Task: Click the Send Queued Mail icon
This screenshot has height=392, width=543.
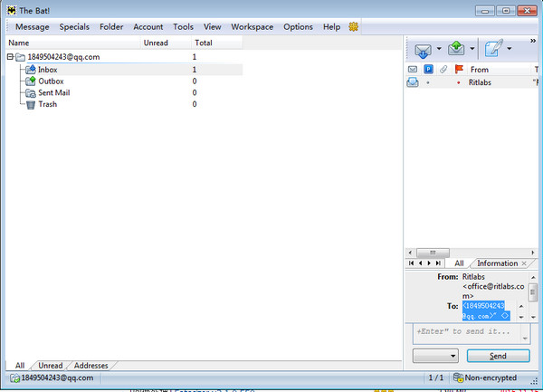Action: [x=456, y=49]
